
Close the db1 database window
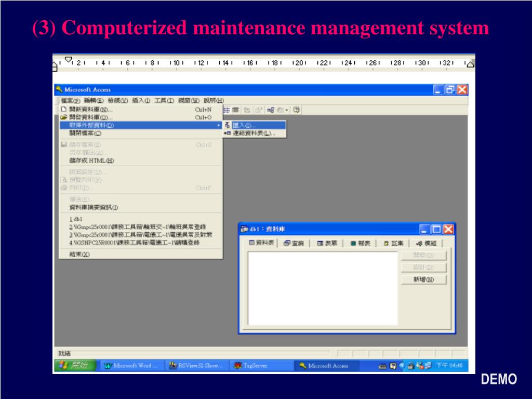448,229
